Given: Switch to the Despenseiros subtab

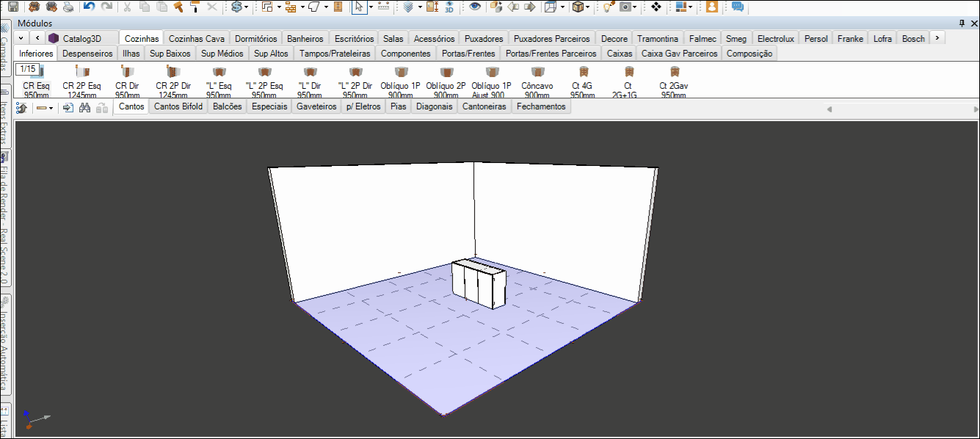Looking at the screenshot, I should [87, 54].
